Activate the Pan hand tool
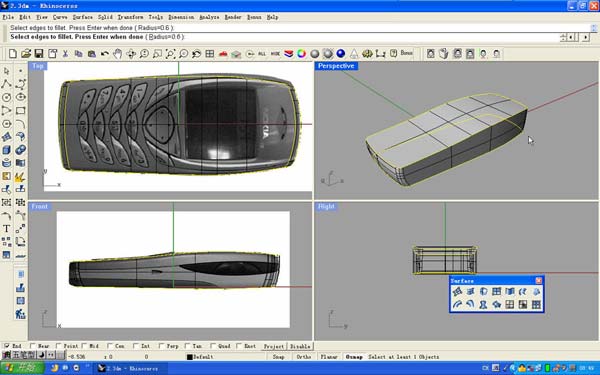The height and width of the screenshot is (375, 600). click(x=117, y=54)
